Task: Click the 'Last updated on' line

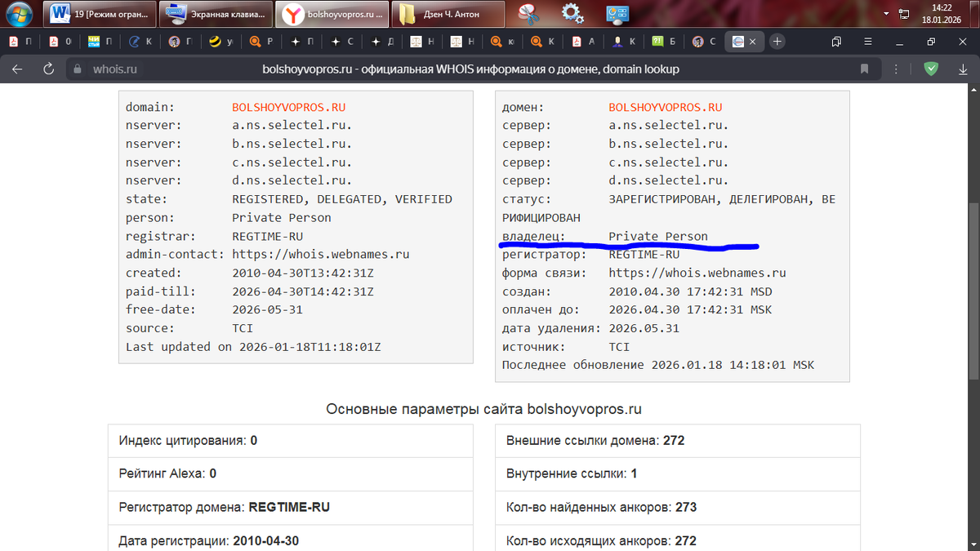Action: coord(253,346)
